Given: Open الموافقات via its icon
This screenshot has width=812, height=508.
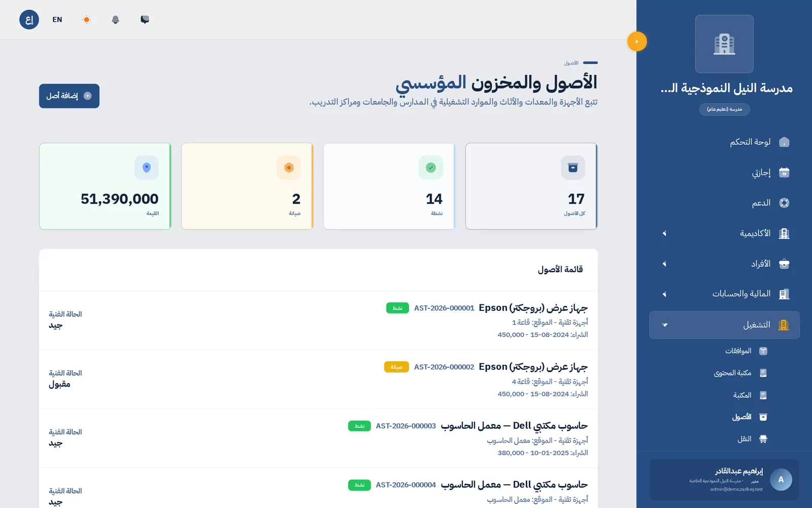Looking at the screenshot, I should pos(763,351).
